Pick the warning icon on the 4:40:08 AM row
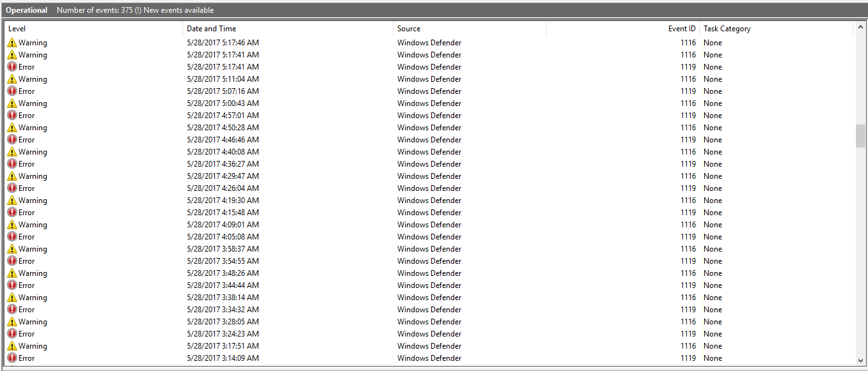868x371 pixels. 12,152
